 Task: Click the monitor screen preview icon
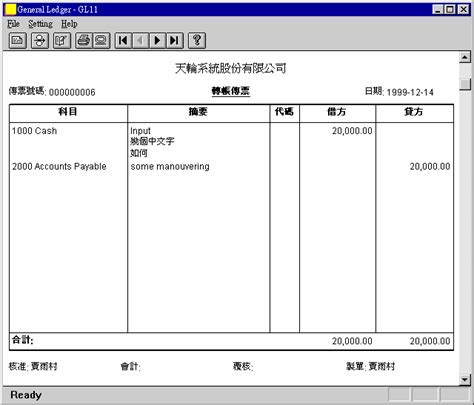[x=101, y=41]
